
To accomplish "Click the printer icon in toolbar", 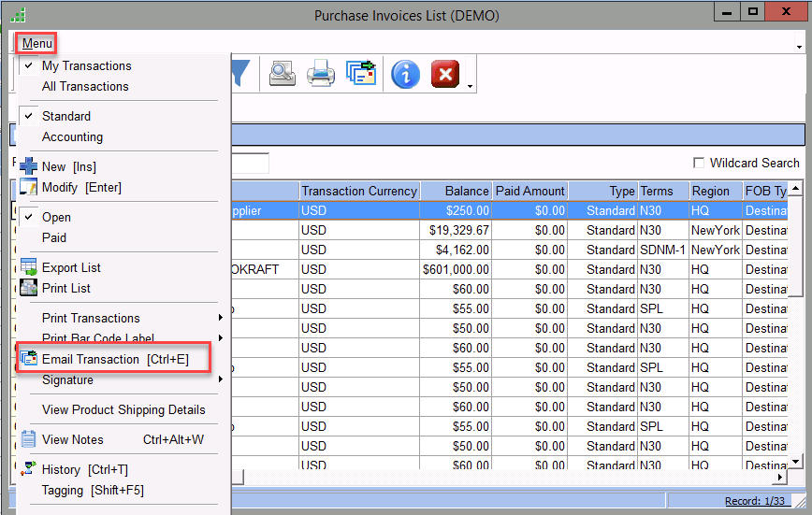I will (321, 74).
